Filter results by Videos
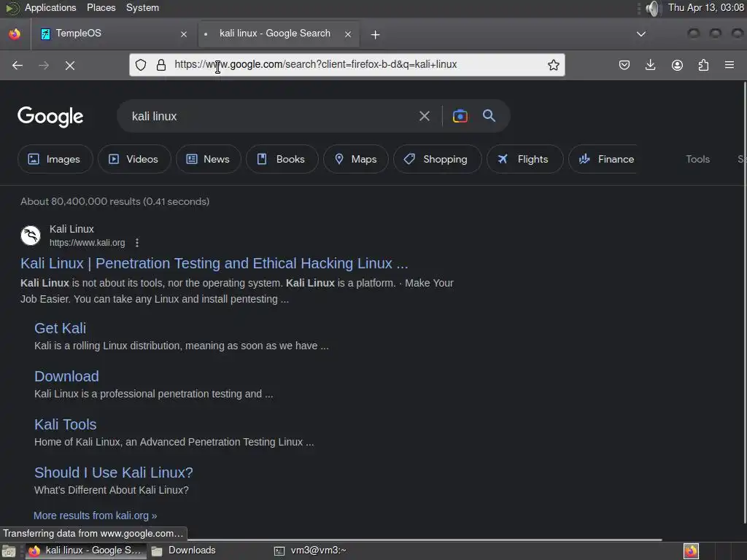This screenshot has width=747, height=560. (x=134, y=159)
